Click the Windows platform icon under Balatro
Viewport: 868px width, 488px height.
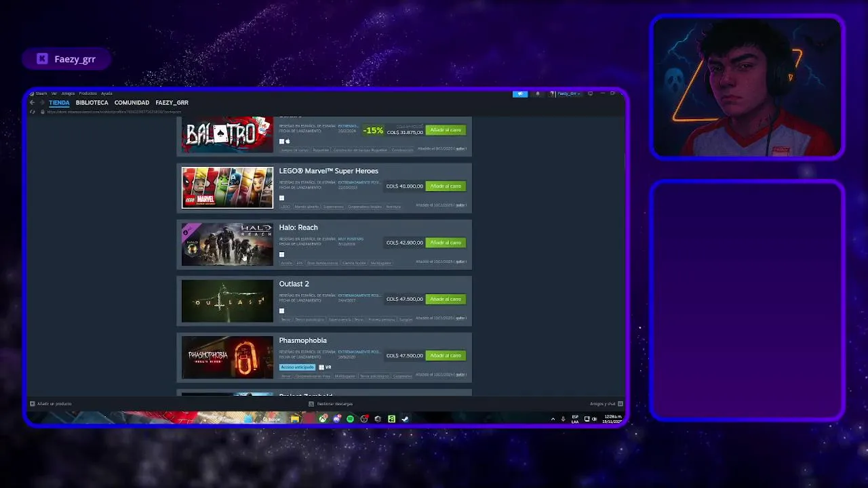tap(281, 142)
